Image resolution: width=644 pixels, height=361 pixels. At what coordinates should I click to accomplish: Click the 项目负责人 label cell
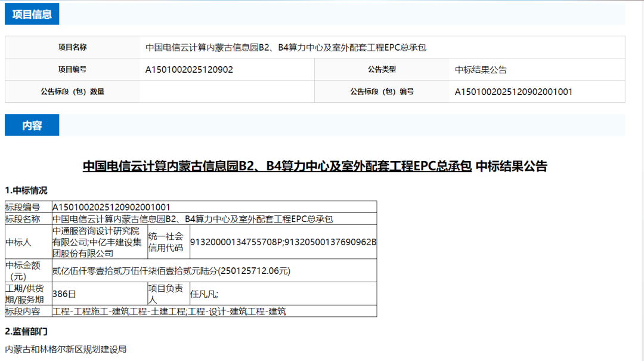click(x=169, y=294)
